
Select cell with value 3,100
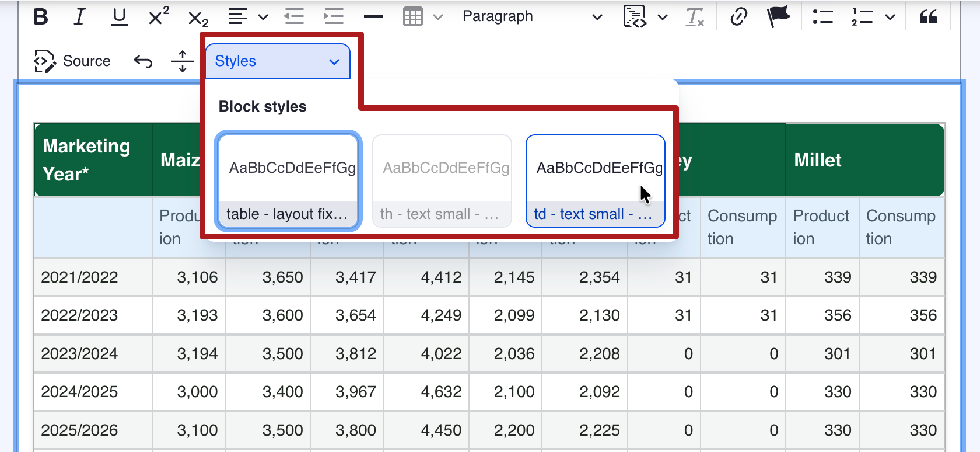coord(188,430)
